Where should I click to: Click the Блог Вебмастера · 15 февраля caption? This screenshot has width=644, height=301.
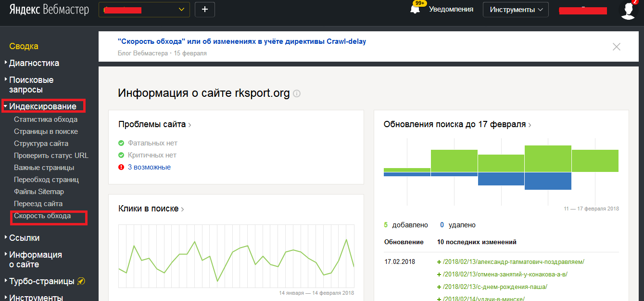pyautogui.click(x=162, y=53)
